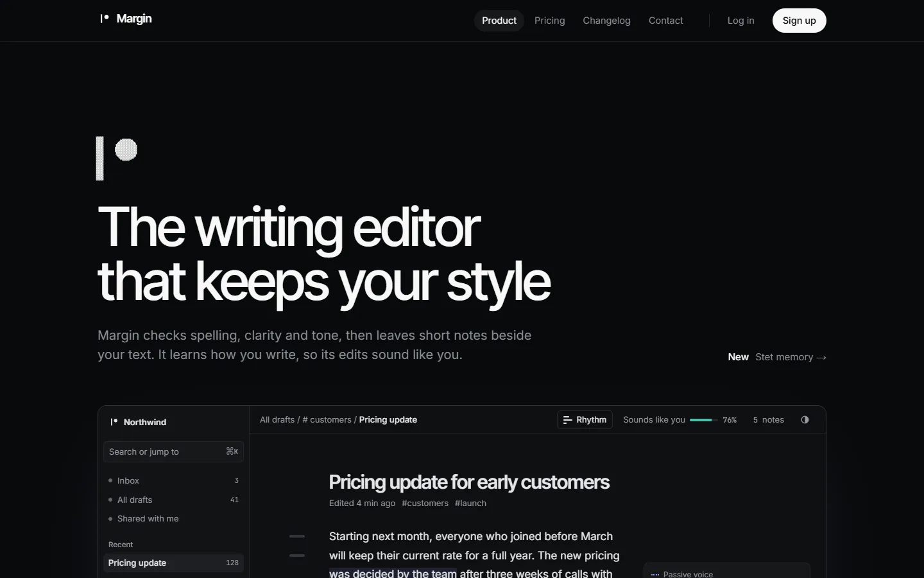Go to the Pricing page
Image resolution: width=924 pixels, height=578 pixels.
(x=550, y=21)
